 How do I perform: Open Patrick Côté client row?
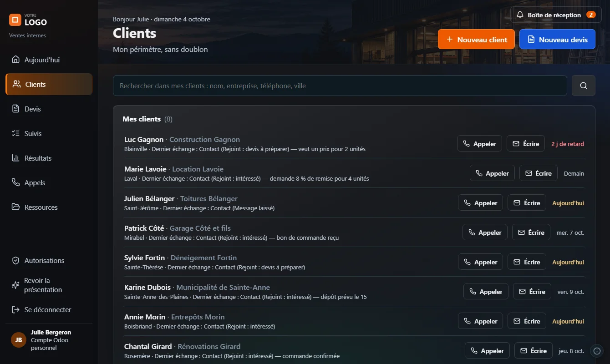click(x=354, y=232)
